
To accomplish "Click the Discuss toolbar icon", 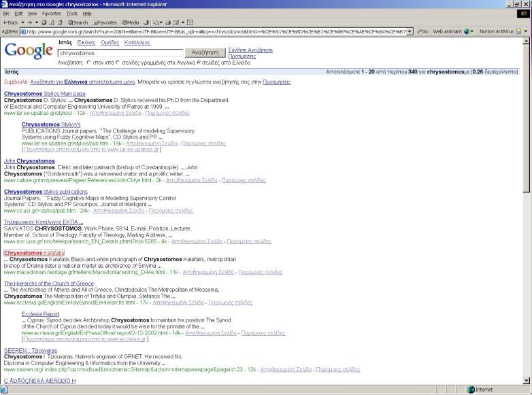I will [x=190, y=22].
